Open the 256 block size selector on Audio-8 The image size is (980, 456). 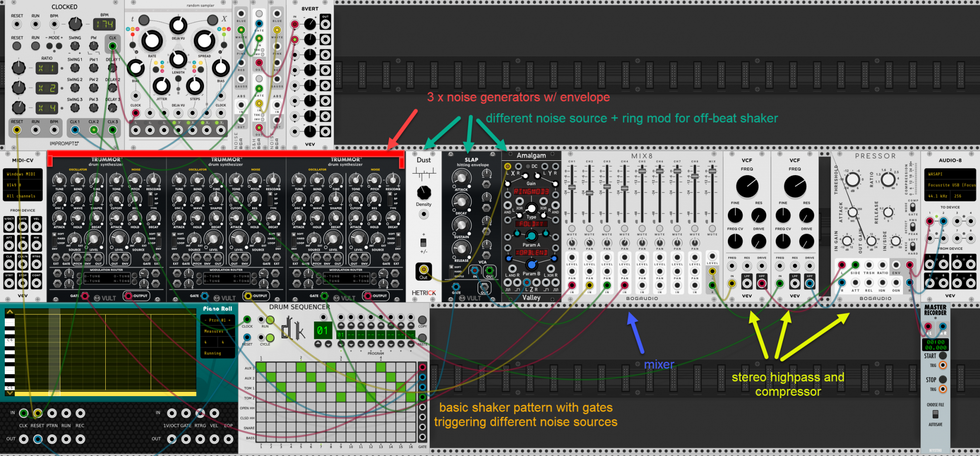tap(964, 196)
